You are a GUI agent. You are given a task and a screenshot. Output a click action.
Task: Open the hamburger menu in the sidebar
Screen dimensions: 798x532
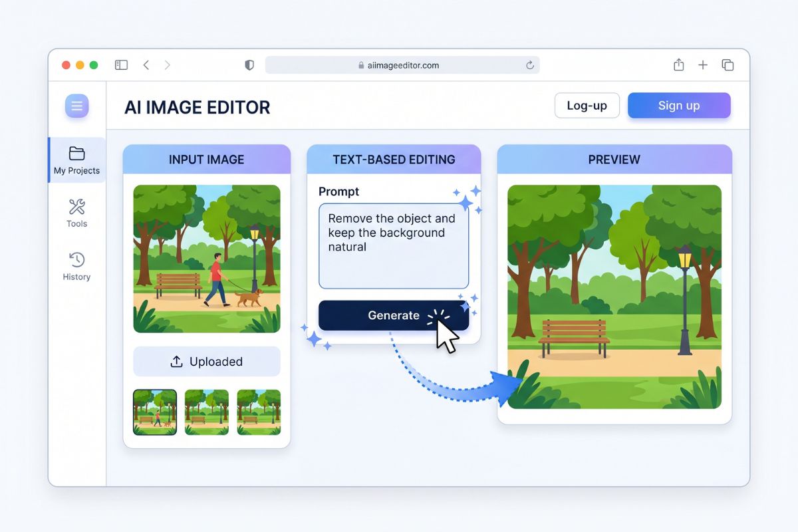pyautogui.click(x=76, y=106)
